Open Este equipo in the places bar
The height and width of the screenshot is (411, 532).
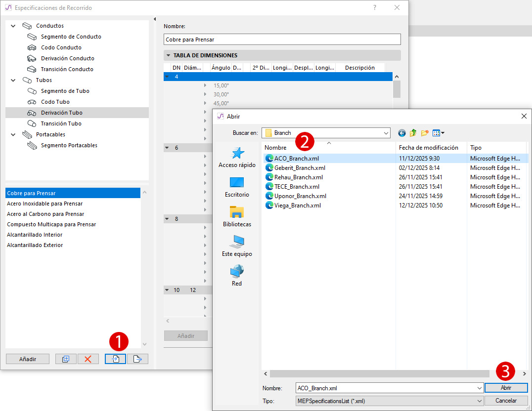click(x=237, y=247)
